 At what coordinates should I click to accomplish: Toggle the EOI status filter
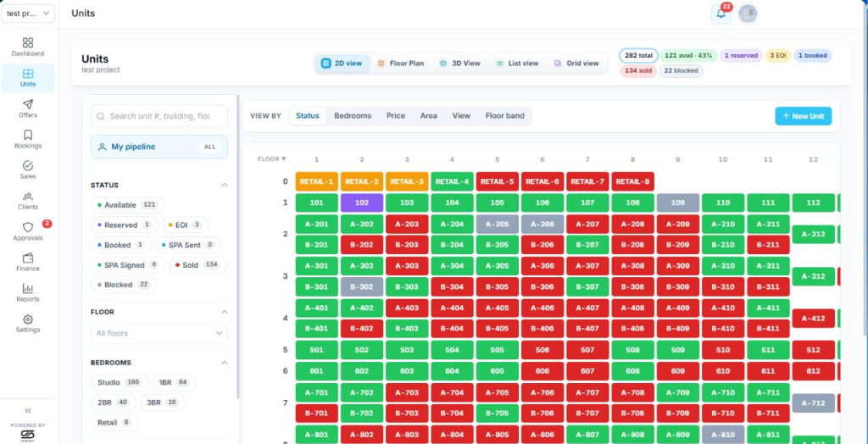coord(186,225)
